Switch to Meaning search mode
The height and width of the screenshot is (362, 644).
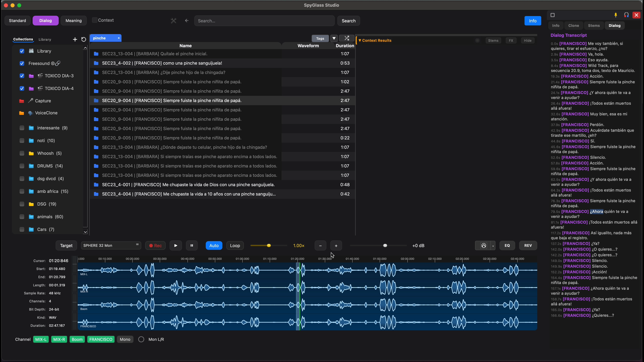(x=73, y=20)
